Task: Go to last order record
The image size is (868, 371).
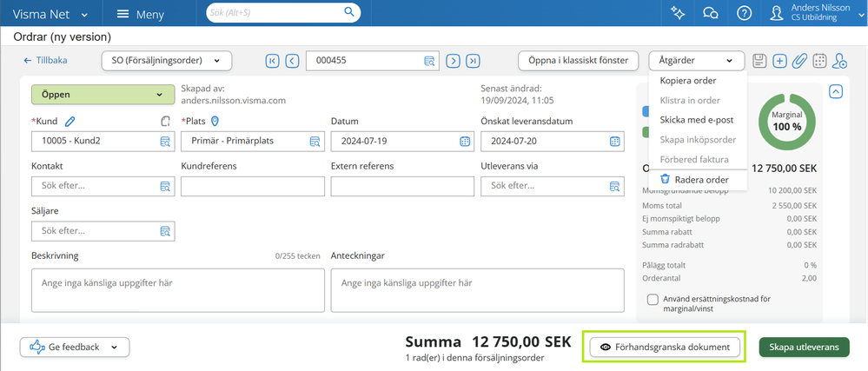Action: coord(472,61)
